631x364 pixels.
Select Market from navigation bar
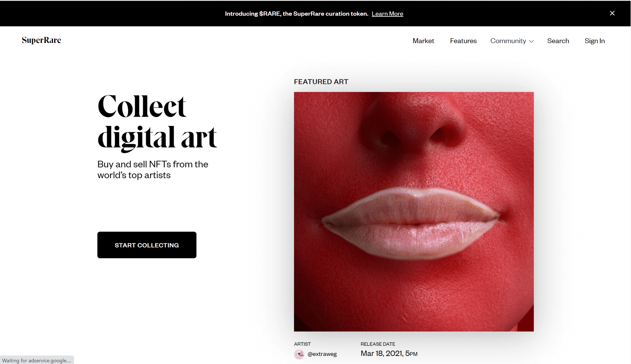coord(423,40)
